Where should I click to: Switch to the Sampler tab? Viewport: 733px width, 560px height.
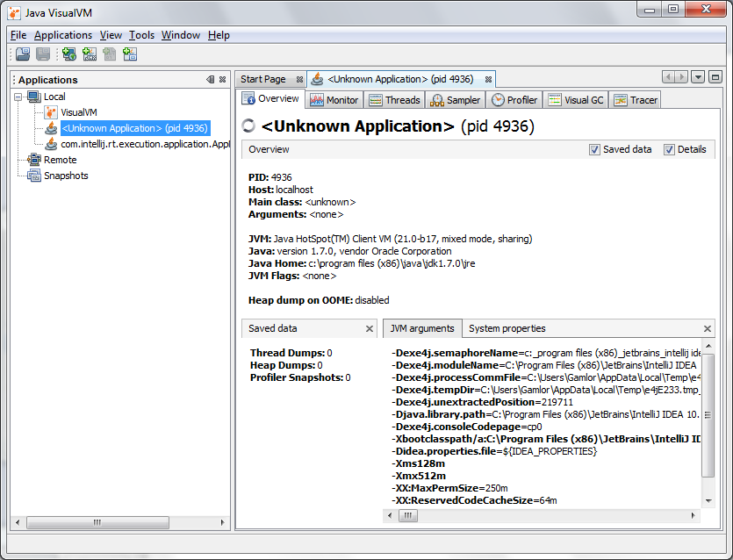click(x=456, y=100)
